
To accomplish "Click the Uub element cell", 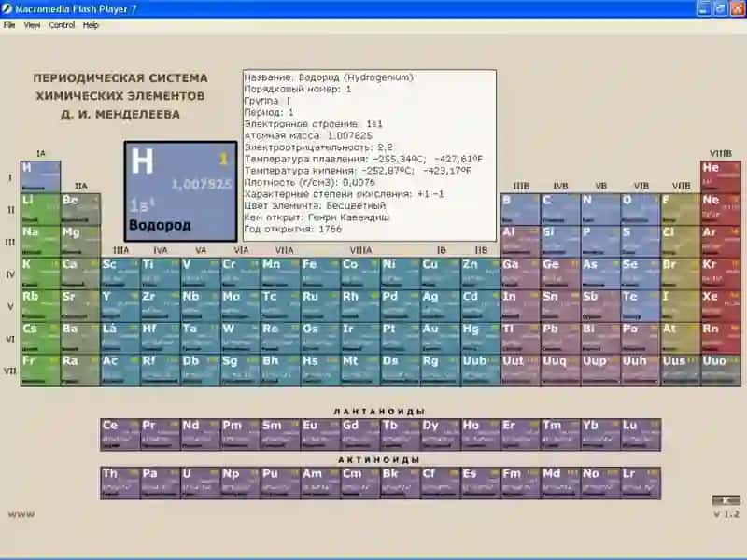I will click(481, 371).
